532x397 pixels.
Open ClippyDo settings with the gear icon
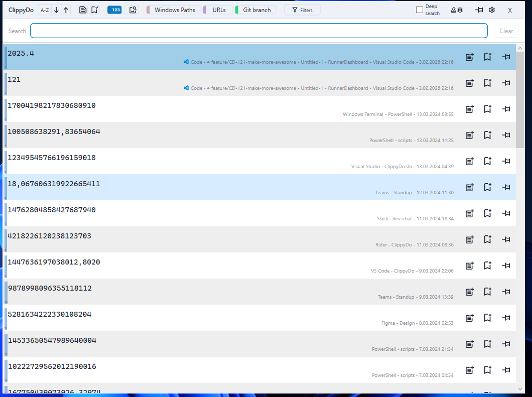tap(492, 10)
